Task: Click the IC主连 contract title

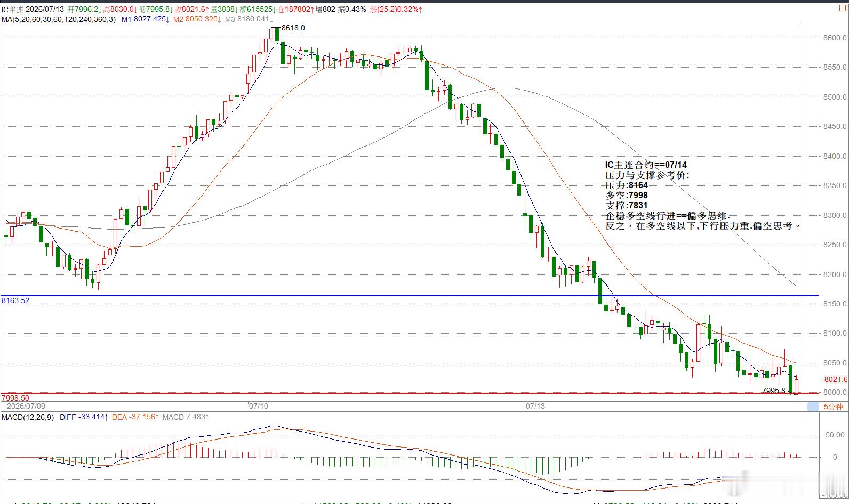Action: 12,10
